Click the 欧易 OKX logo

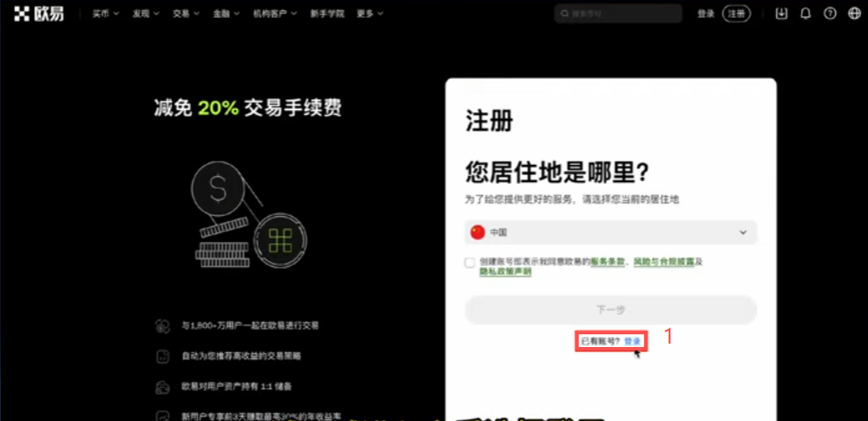point(39,14)
